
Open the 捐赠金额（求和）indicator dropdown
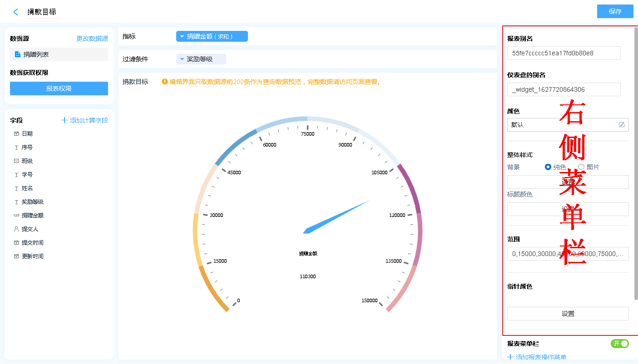pyautogui.click(x=212, y=36)
